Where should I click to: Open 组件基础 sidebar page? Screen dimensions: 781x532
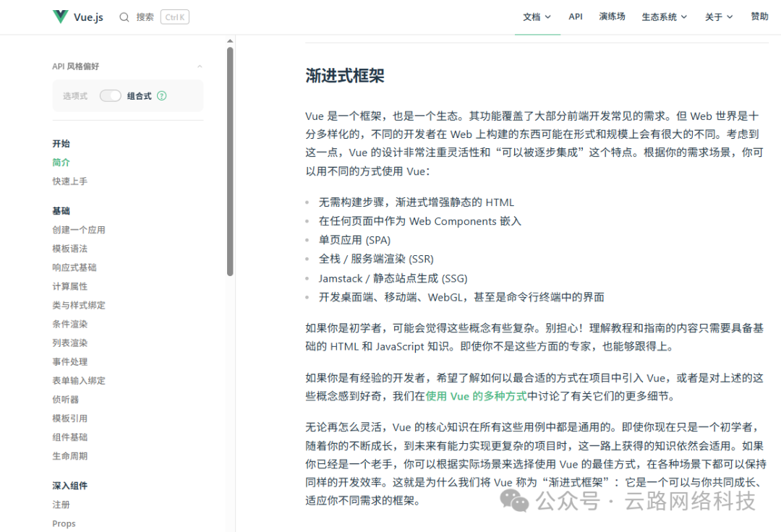point(69,437)
